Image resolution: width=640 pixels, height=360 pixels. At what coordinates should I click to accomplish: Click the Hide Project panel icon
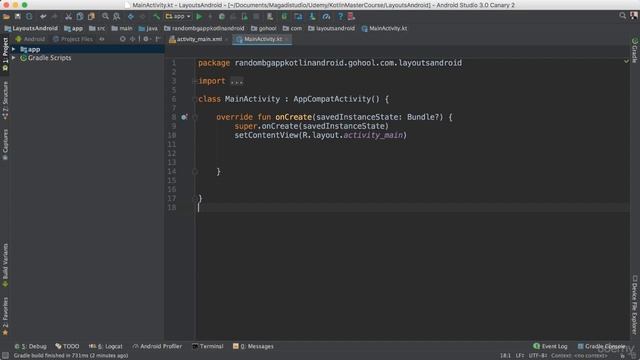[158, 39]
